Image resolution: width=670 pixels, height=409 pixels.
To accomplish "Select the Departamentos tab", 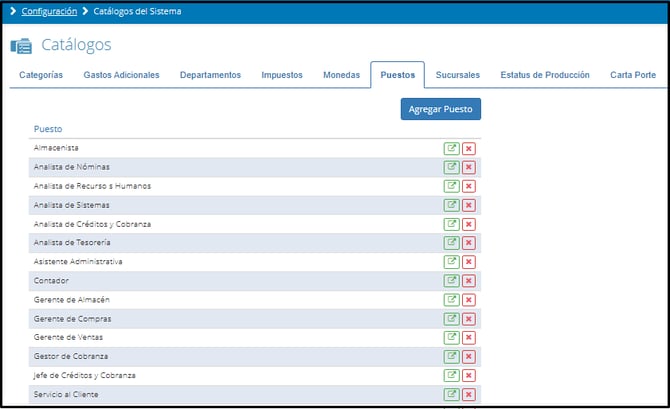I will 210,75.
